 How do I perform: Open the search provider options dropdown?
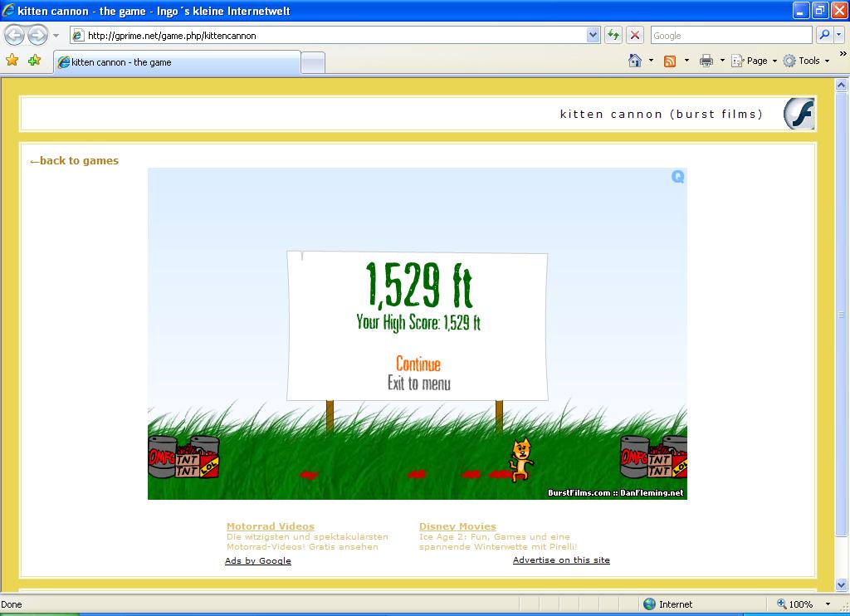[838, 35]
